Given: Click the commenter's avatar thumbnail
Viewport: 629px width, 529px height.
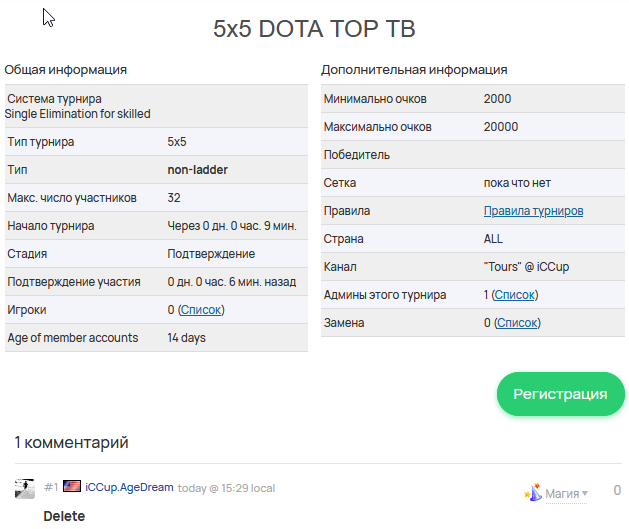Looking at the screenshot, I should [x=25, y=488].
